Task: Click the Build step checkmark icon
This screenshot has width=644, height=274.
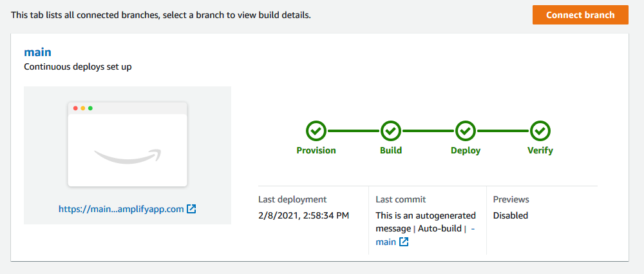Action: [391, 132]
